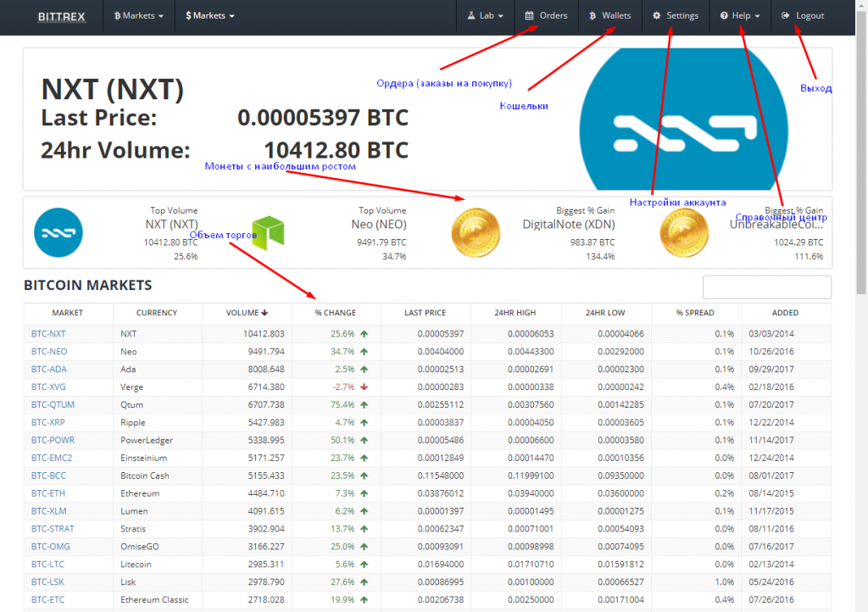Click the green up arrow in Lisk row

tap(364, 581)
